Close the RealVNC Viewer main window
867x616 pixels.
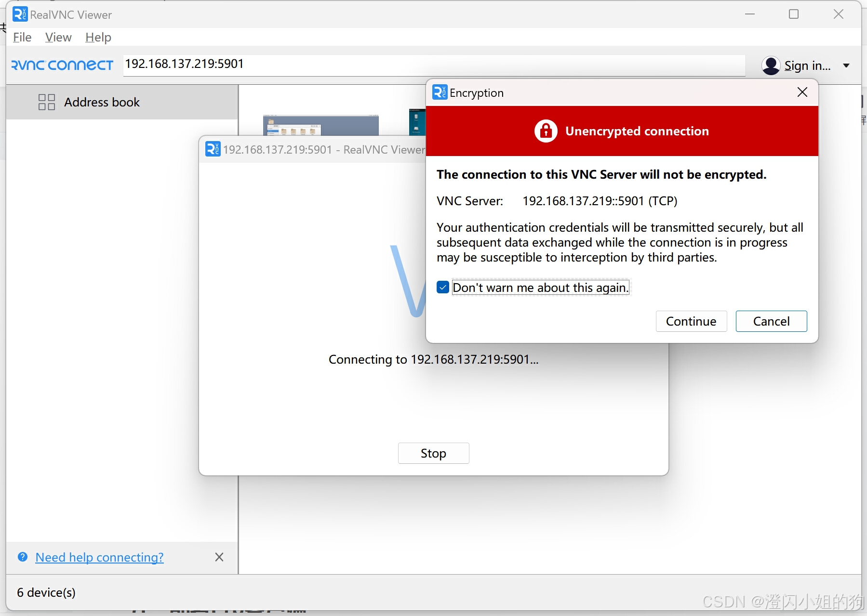[x=839, y=14]
